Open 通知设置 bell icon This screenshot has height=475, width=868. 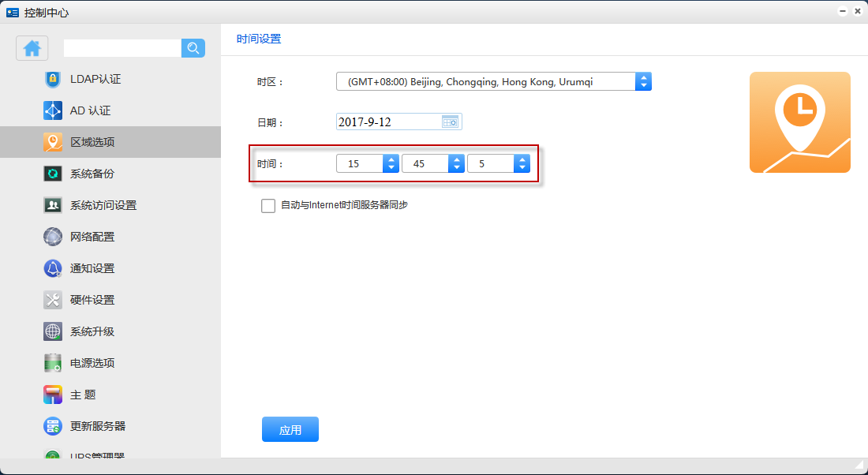click(53, 268)
